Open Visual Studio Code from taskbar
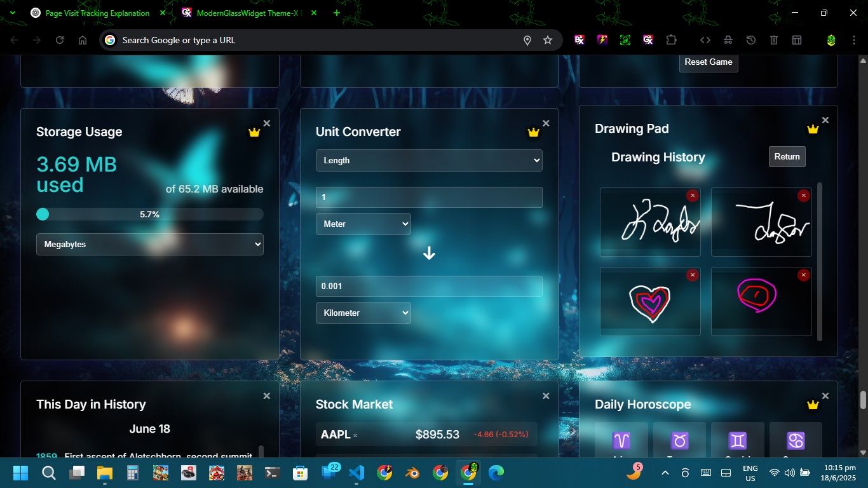Image resolution: width=868 pixels, height=488 pixels. (356, 473)
